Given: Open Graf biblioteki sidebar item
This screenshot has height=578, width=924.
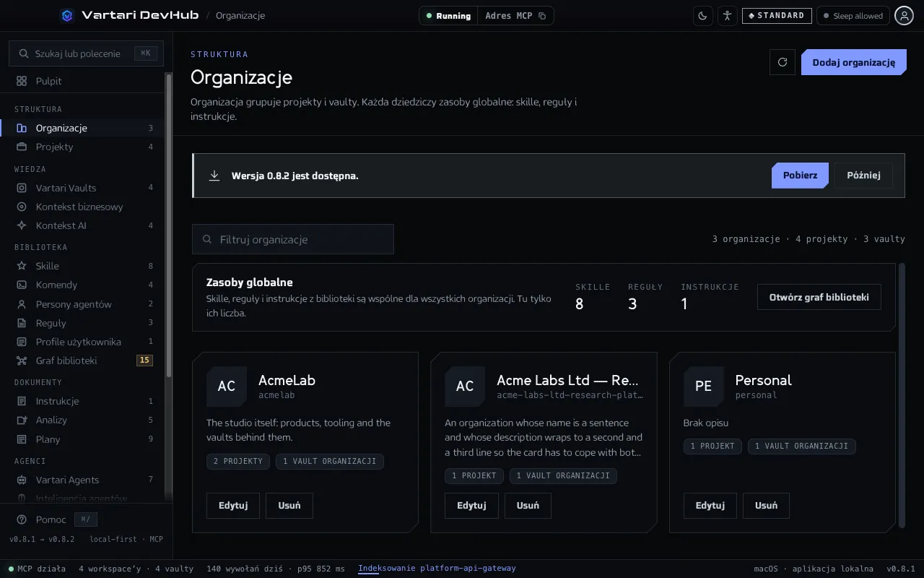Looking at the screenshot, I should [84, 361].
